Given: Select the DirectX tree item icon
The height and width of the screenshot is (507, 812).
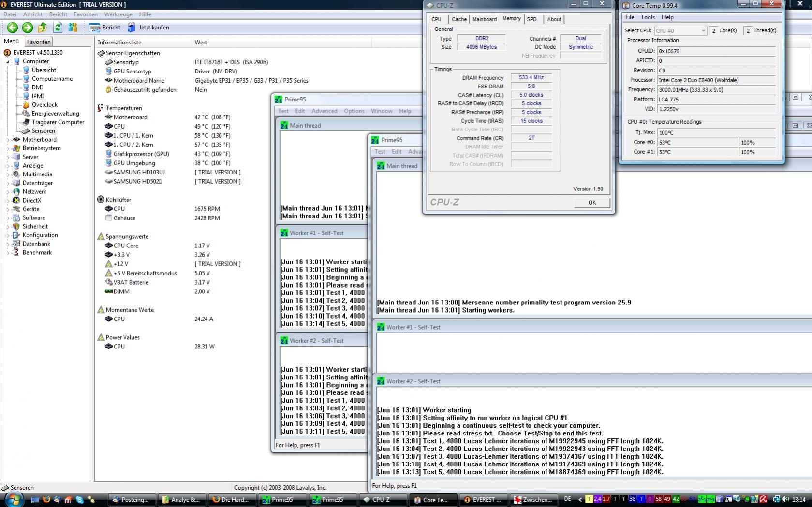Looking at the screenshot, I should 16,201.
